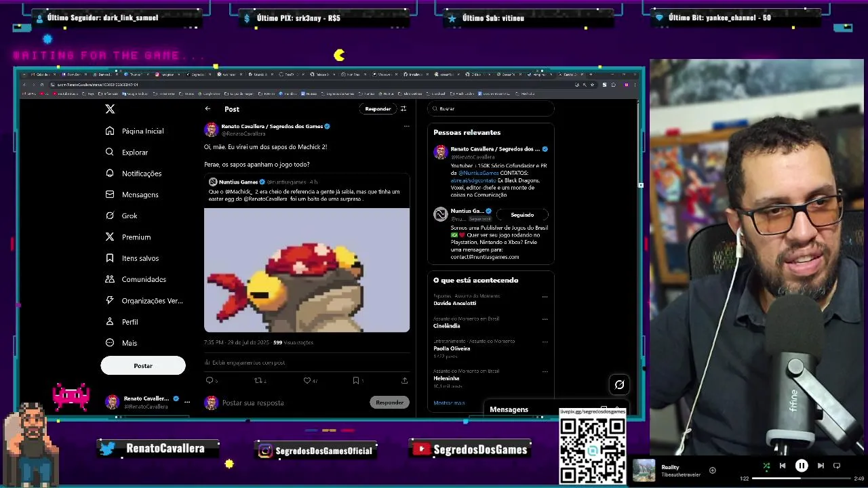Click the X logo in the sidebar
This screenshot has height=488, width=868.
tap(110, 108)
